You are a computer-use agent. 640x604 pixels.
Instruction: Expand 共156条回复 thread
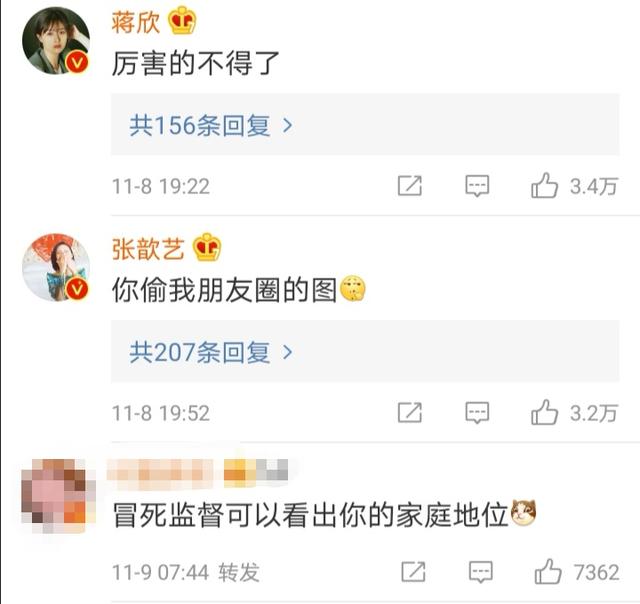[365, 124]
